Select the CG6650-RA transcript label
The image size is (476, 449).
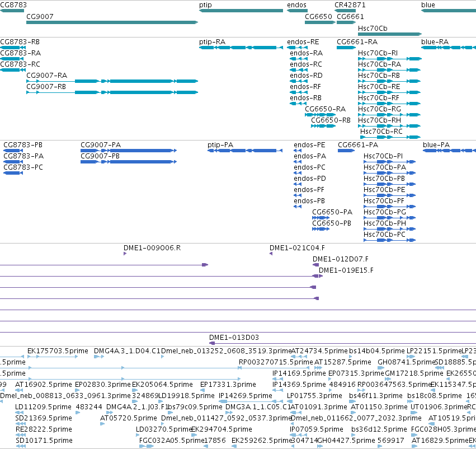point(325,109)
